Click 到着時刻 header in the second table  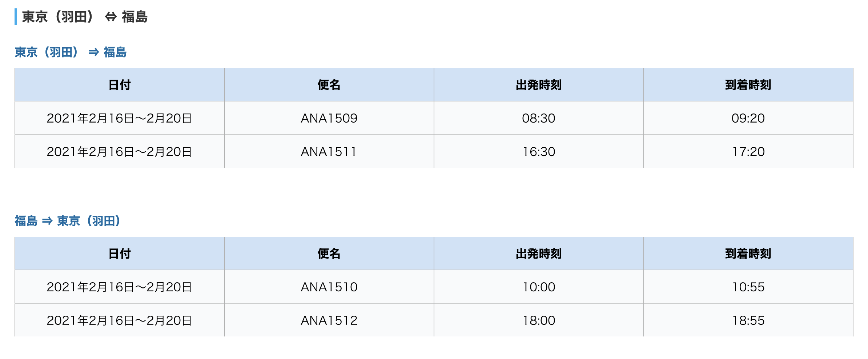click(x=748, y=254)
